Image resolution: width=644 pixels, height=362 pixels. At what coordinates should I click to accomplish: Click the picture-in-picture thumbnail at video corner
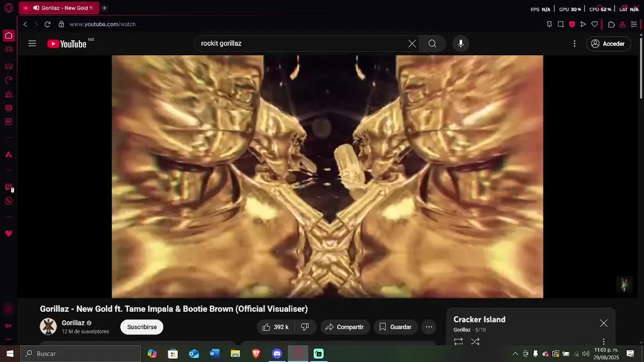coord(624,285)
